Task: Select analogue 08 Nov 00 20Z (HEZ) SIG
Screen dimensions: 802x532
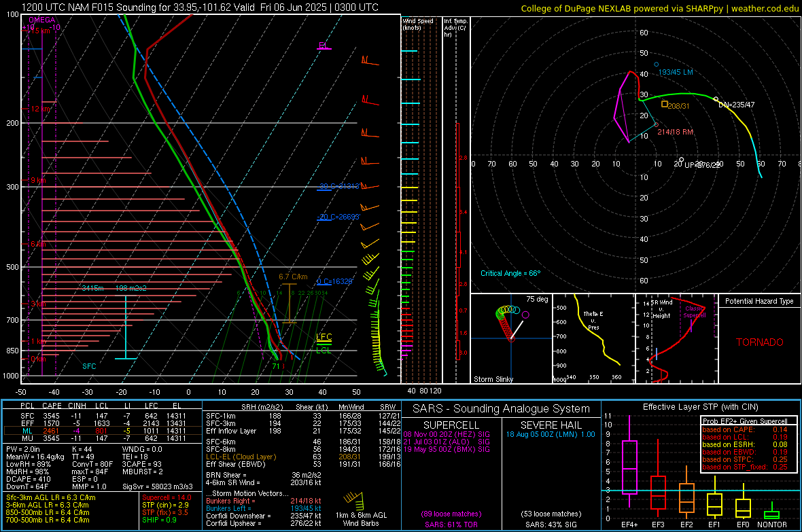Action: (x=447, y=434)
